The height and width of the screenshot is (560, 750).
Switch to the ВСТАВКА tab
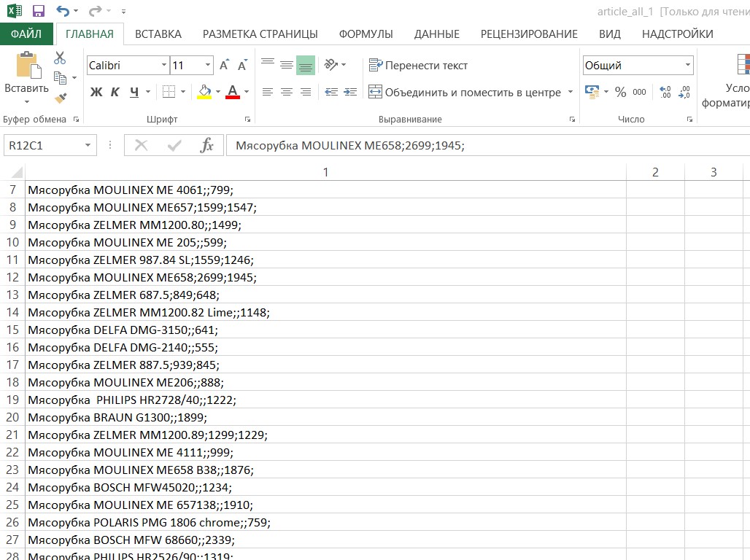pos(158,34)
